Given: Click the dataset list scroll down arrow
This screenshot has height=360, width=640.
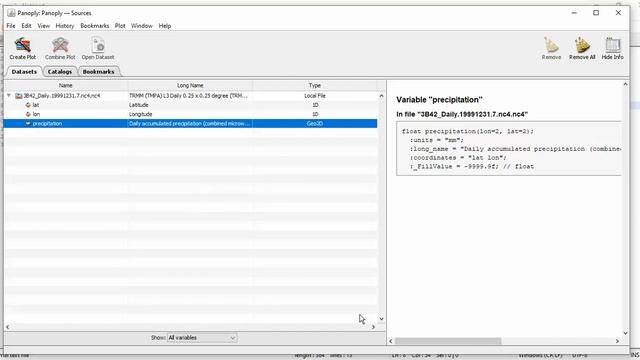Looking at the screenshot, I should tap(381, 319).
